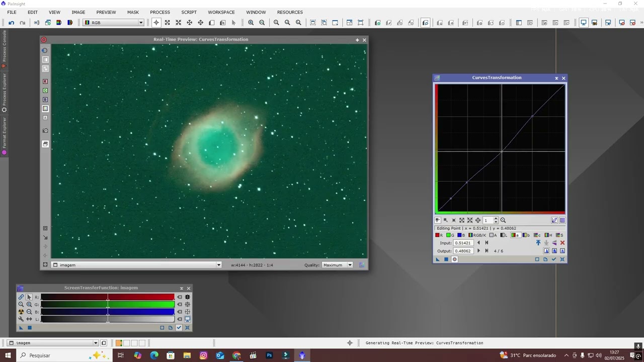644x362 pixels.
Task: Click the STF Reset icon at bottom-right
Action: [x=187, y=328]
